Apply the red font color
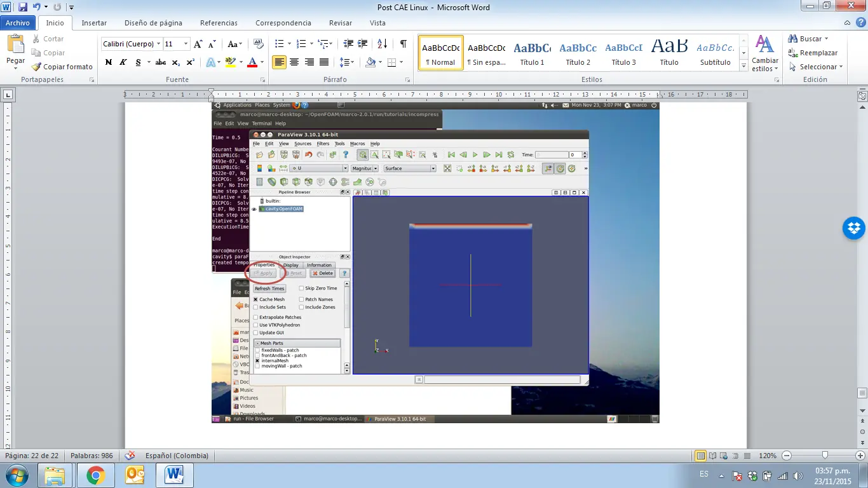The height and width of the screenshot is (488, 868). (x=252, y=62)
